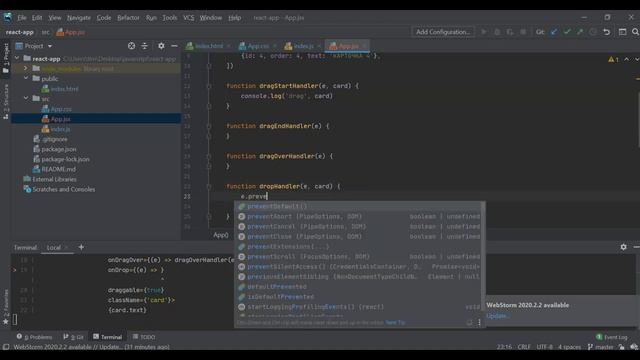Choose defaultPrevented from the autocomplete list
This screenshot has height=360, width=640.
coord(359,287)
